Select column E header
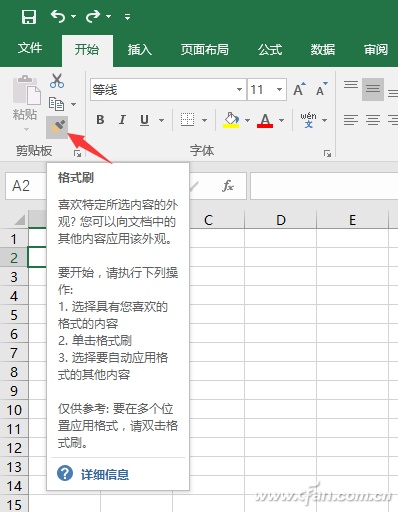The image size is (398, 512). (353, 220)
